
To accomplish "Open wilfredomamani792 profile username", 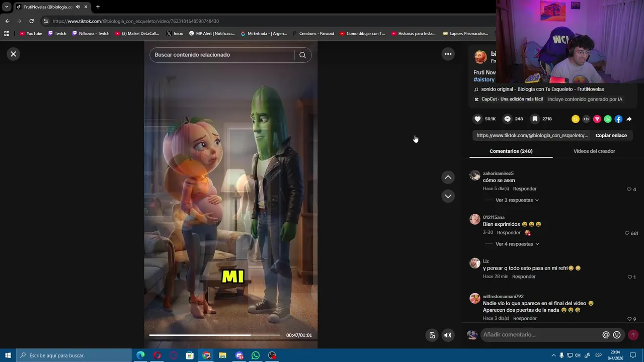I will pos(503,297).
